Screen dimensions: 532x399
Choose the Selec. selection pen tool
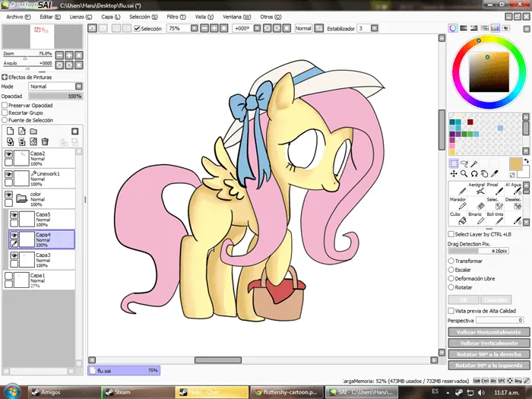495,204
